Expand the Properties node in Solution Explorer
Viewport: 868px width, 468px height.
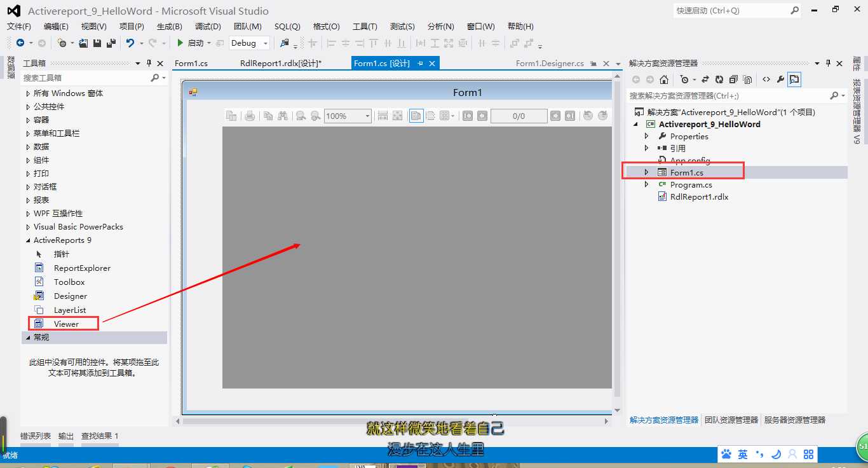coord(647,136)
